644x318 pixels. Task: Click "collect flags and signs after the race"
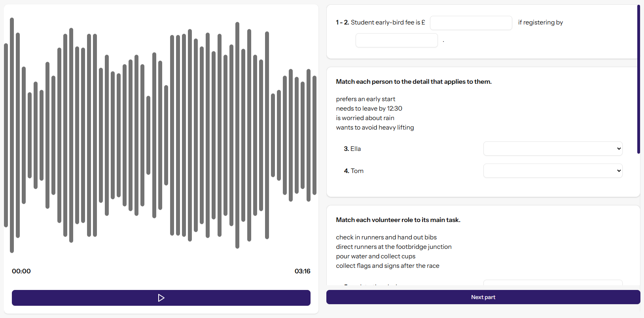click(x=388, y=266)
